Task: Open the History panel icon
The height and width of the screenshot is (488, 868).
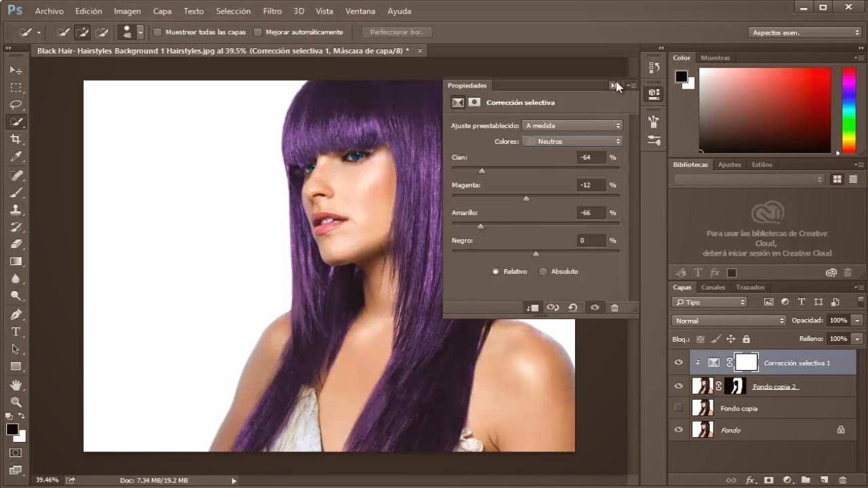Action: [x=654, y=67]
